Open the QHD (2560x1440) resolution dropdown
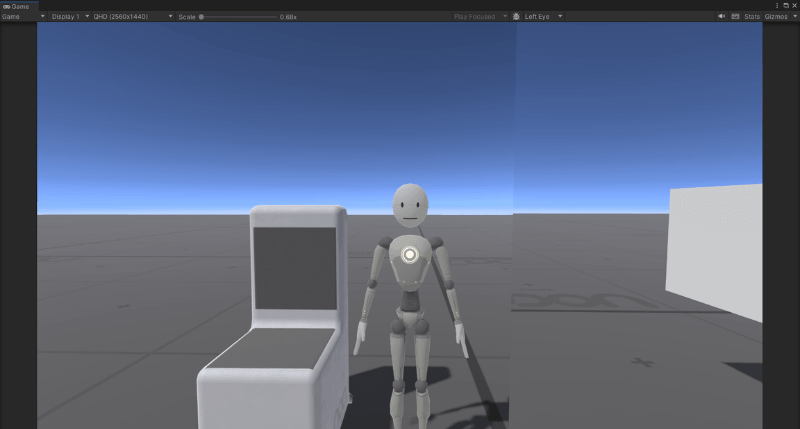 pyautogui.click(x=133, y=16)
